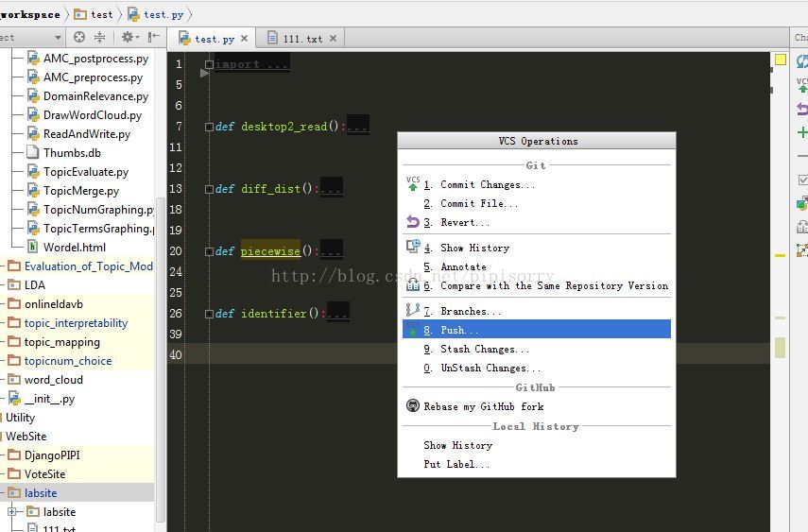This screenshot has height=532, width=808.
Task: Click the Changes panel VCS commit icon
Action: [802, 85]
